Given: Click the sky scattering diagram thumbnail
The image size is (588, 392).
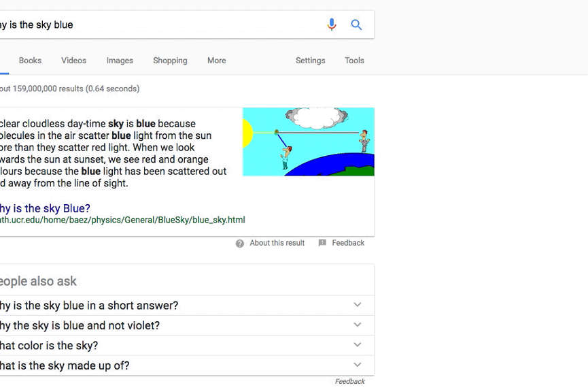Looking at the screenshot, I should coord(308,142).
